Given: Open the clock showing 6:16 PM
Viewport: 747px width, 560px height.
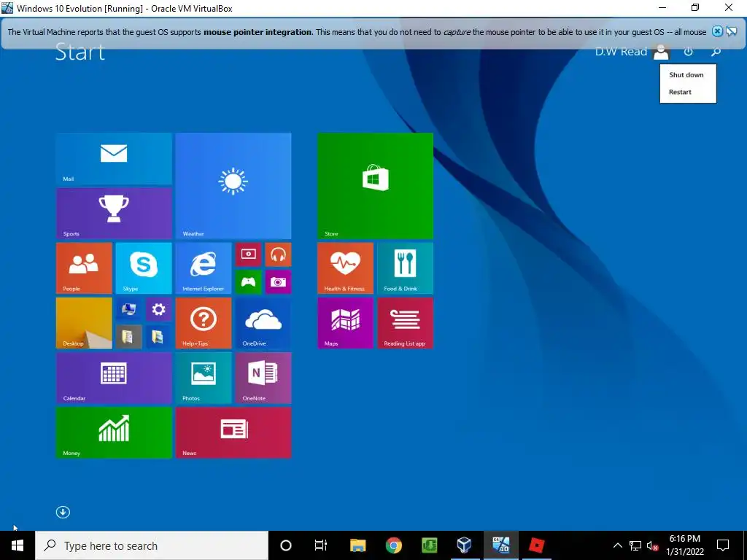Looking at the screenshot, I should [684, 545].
